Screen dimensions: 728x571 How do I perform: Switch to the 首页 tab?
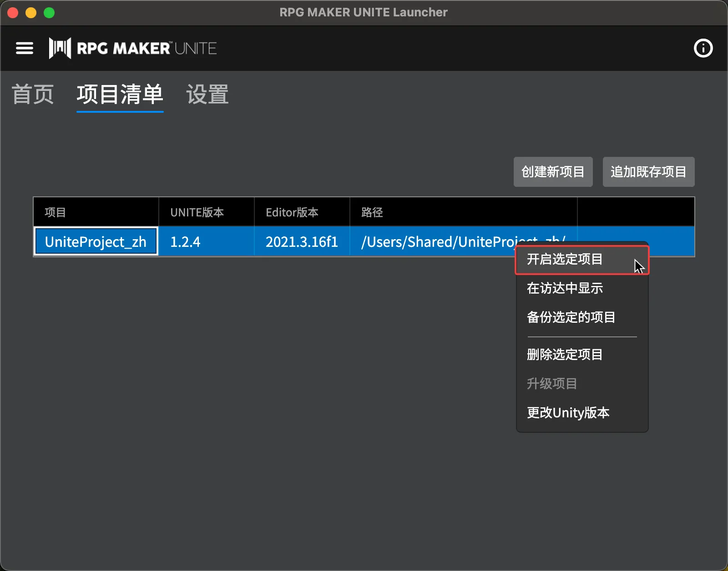[x=33, y=95]
